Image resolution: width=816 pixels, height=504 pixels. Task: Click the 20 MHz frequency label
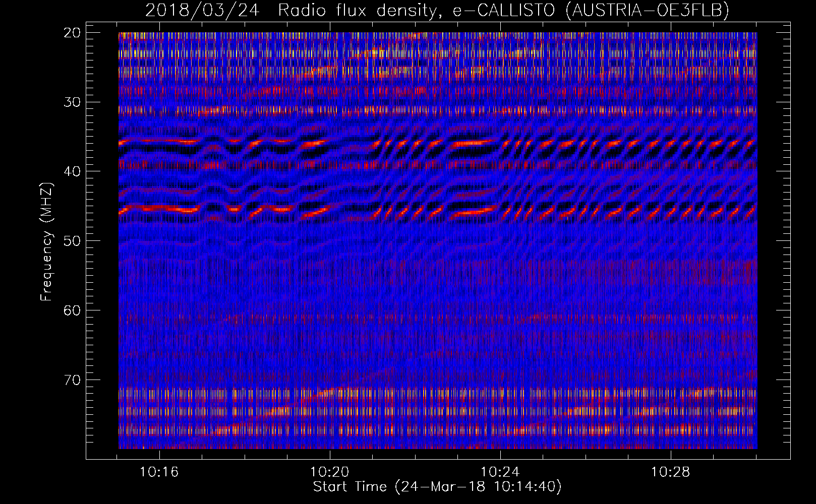pos(72,33)
